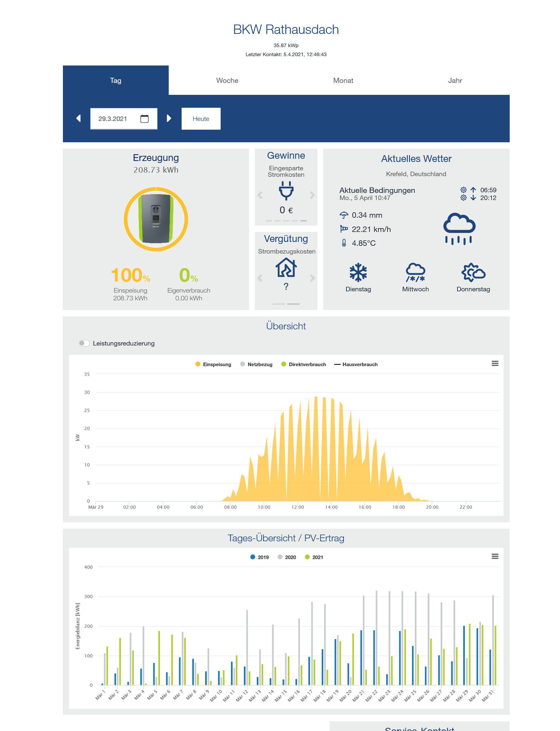Toggle Direktverbrauch series in chart legend
This screenshot has width=560, height=731.
coord(304,364)
